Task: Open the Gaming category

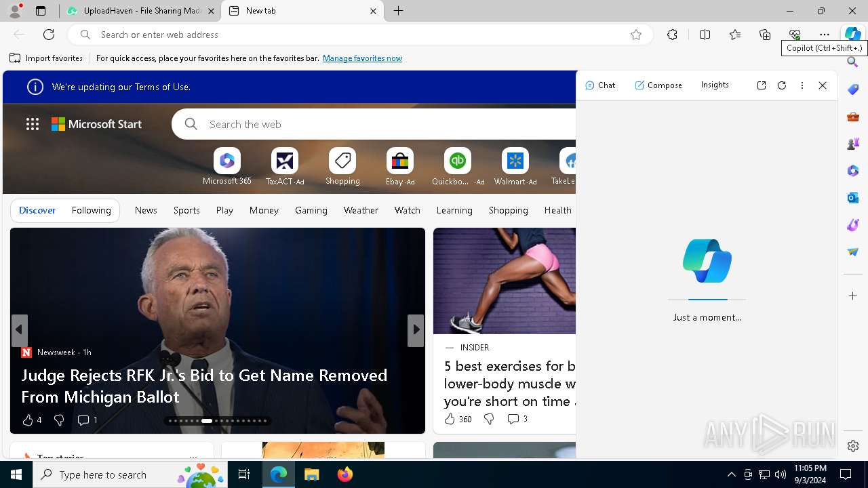Action: [x=311, y=210]
